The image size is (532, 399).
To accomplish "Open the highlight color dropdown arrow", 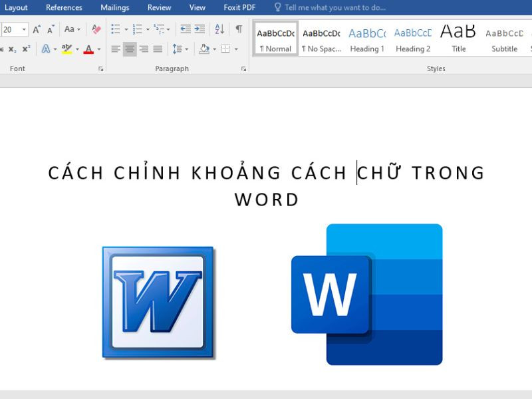I will tap(77, 49).
